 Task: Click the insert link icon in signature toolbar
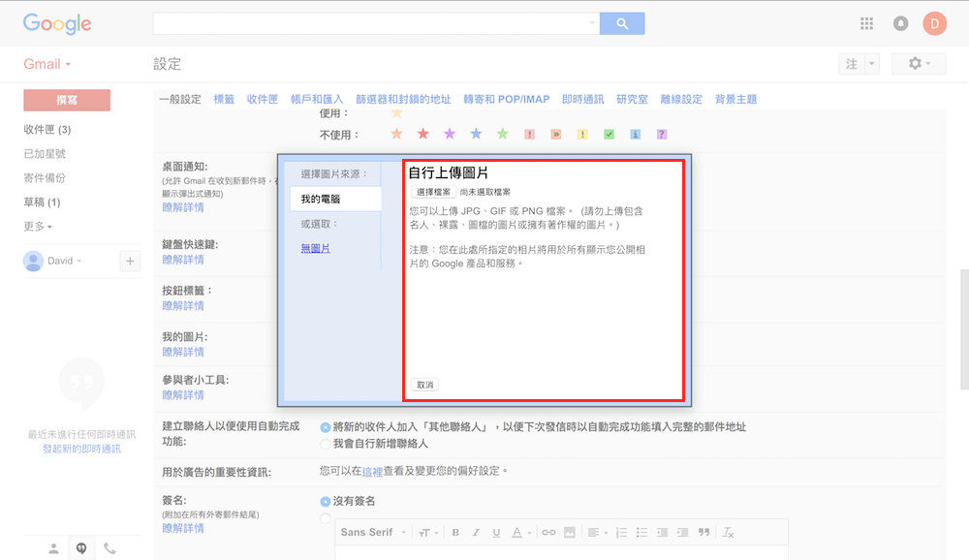point(548,532)
